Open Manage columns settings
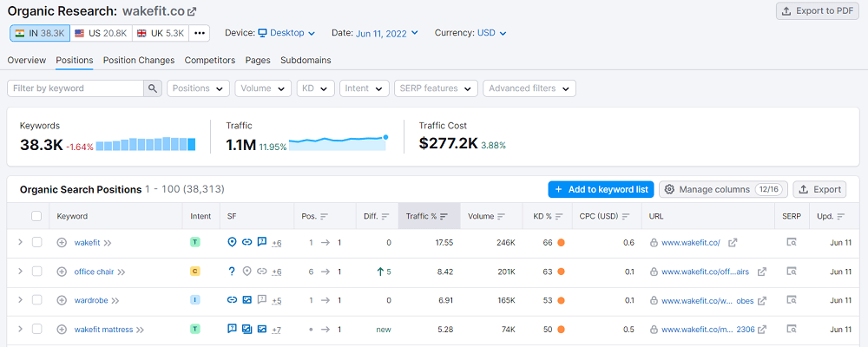The image size is (868, 347). click(x=723, y=189)
